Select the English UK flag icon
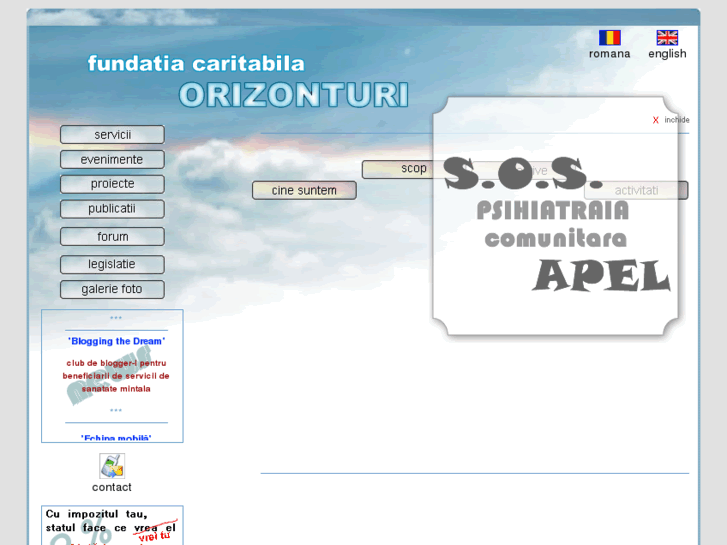The image size is (727, 545). tap(667, 38)
